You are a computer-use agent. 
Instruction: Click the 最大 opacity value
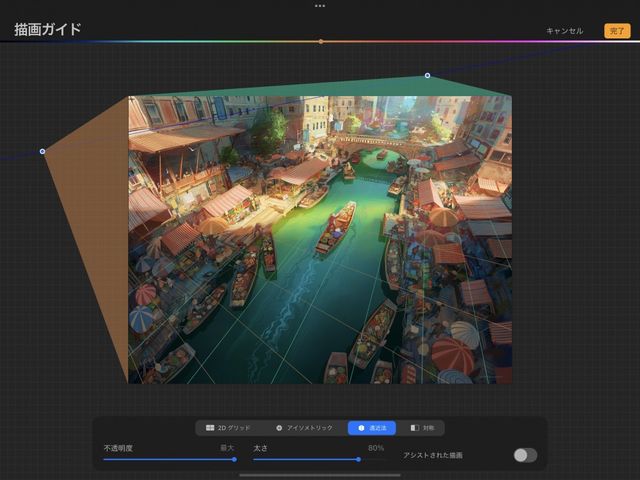pos(227,448)
